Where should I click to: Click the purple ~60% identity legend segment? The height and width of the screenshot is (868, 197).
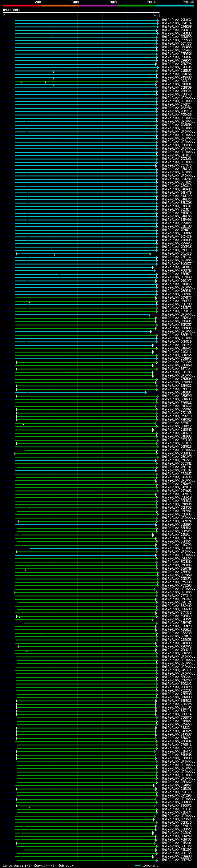(99, 6)
